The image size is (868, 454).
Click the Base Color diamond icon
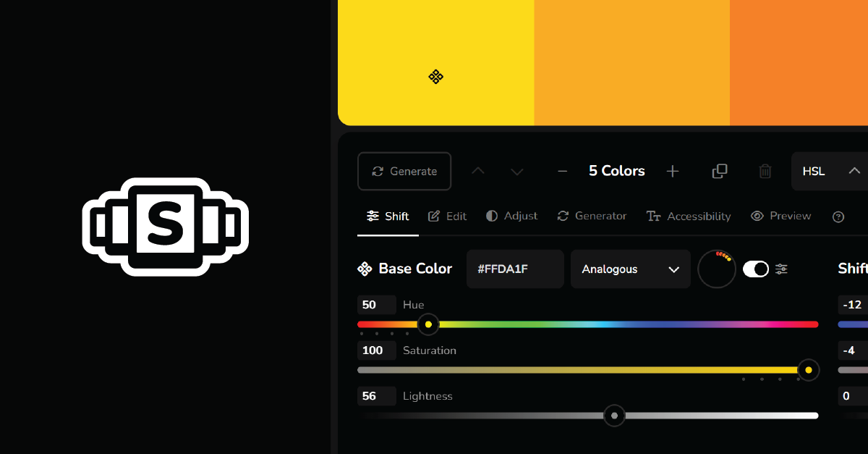[365, 269]
